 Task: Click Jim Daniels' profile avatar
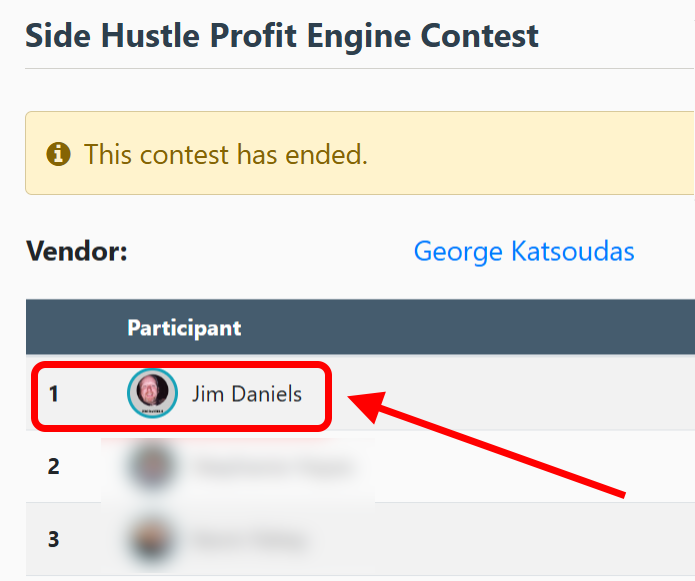point(152,394)
